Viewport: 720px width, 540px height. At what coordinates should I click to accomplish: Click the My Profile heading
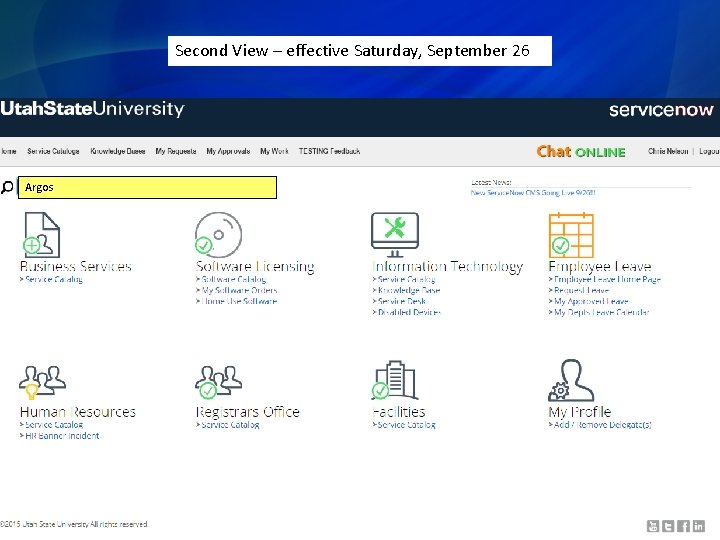point(579,412)
